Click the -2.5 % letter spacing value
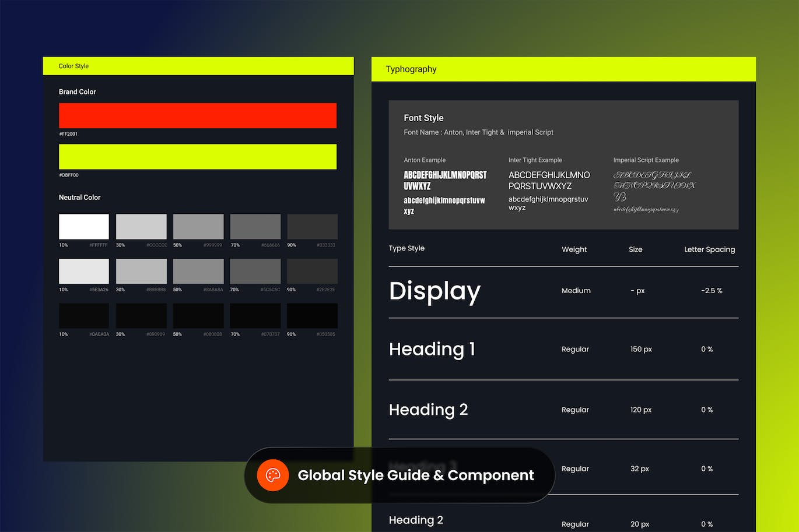The width and height of the screenshot is (799, 532). [x=712, y=290]
